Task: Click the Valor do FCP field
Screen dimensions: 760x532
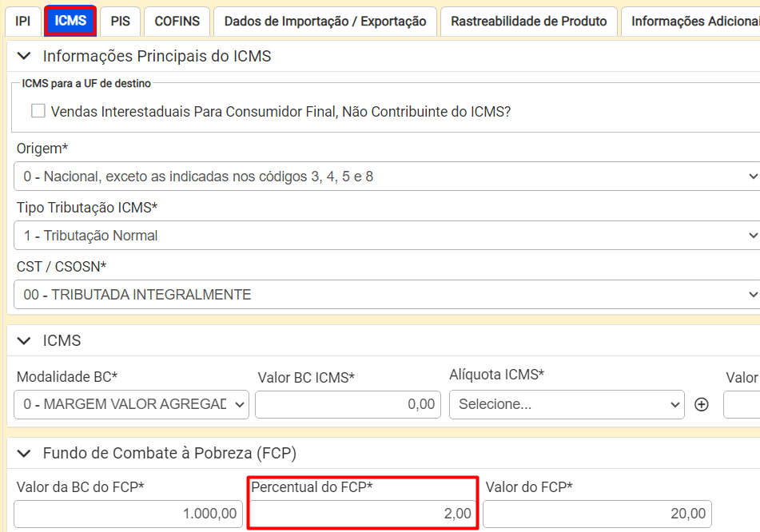Action: (597, 514)
